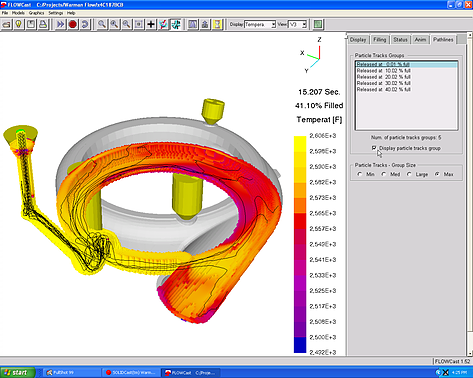Viewport: 473px width, 378px height.
Task: Click the red stop circle icon
Action: pyautogui.click(x=73, y=24)
